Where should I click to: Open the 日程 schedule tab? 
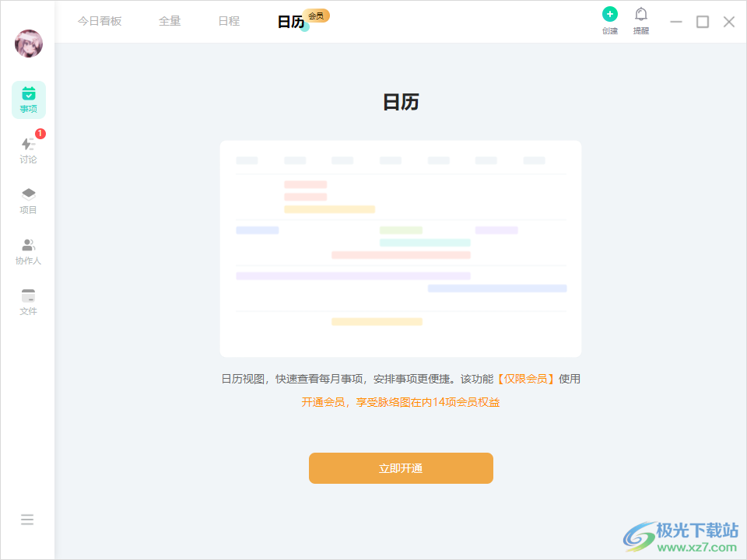coord(229,21)
